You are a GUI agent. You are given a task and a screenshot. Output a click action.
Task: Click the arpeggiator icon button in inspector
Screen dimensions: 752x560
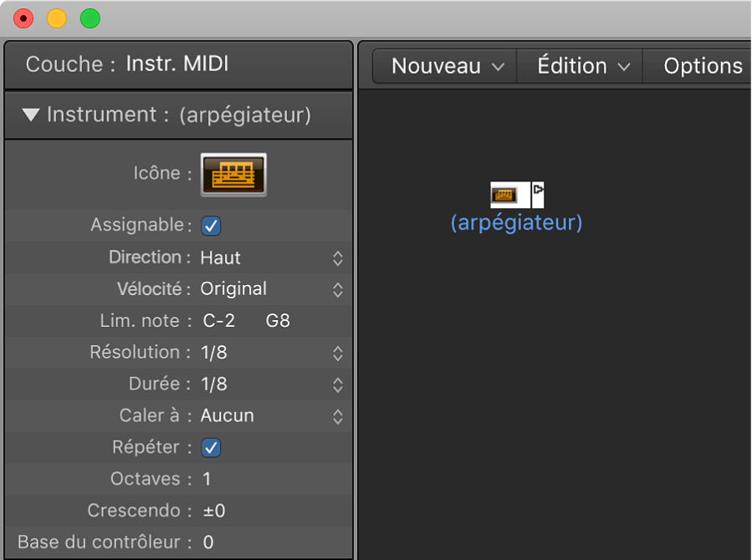(233, 174)
